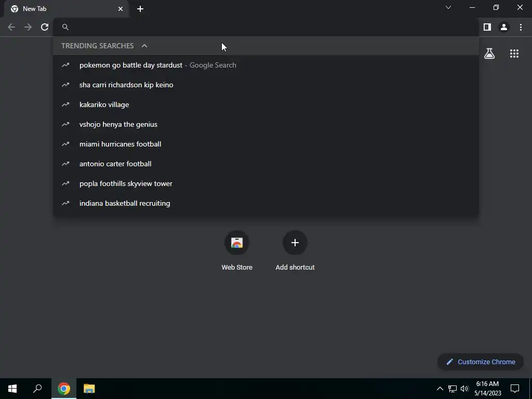The height and width of the screenshot is (399, 532).
Task: Open Windows taskbar search
Action: (37, 389)
